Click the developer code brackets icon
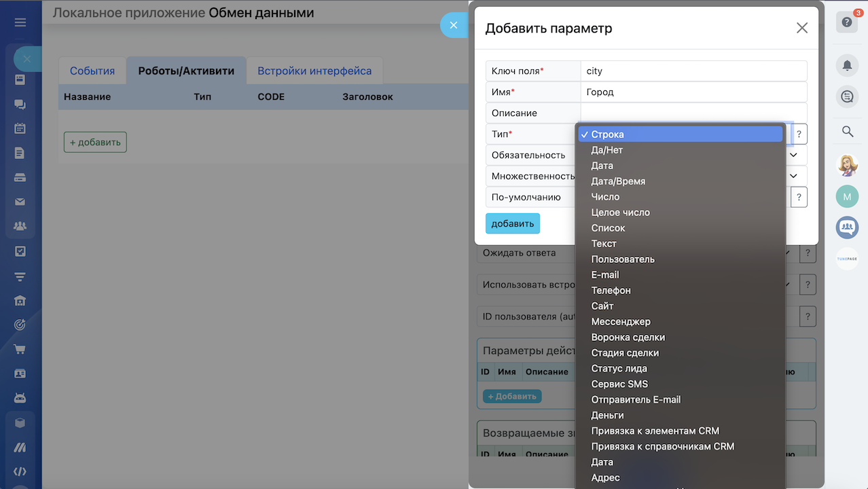Viewport: 868px width, 489px height. tap(20, 471)
